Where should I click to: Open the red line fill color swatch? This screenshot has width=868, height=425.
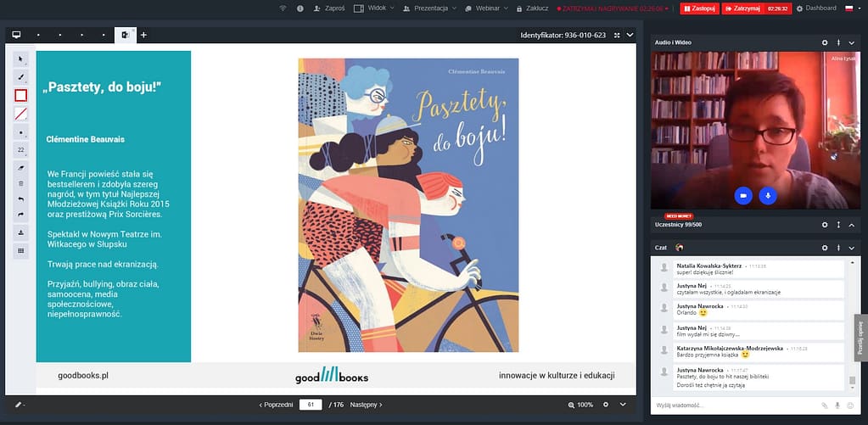click(20, 114)
